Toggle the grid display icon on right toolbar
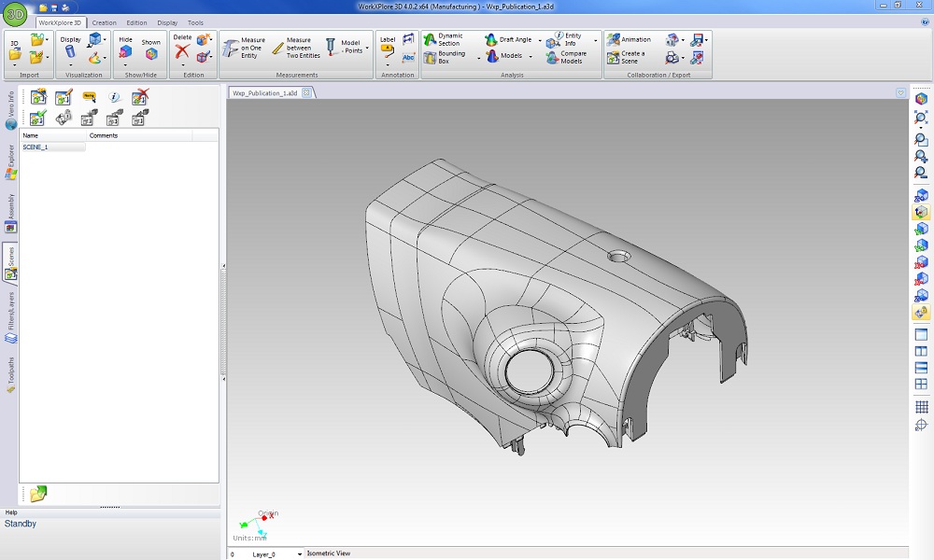The width and height of the screenshot is (934, 560). (921, 407)
